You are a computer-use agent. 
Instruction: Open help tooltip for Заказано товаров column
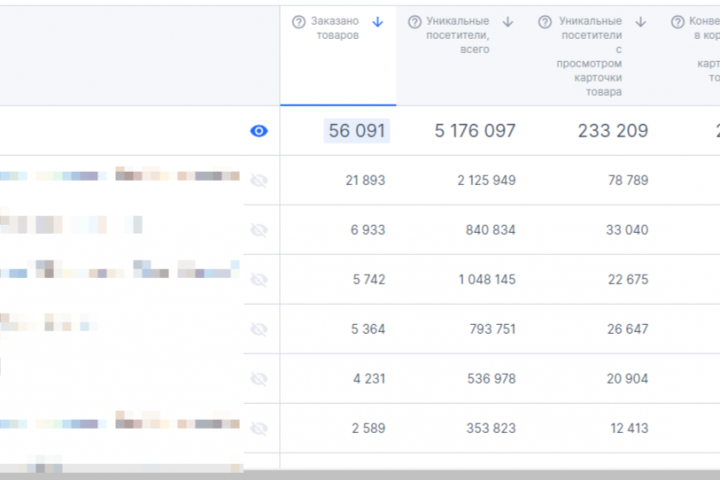click(x=298, y=22)
